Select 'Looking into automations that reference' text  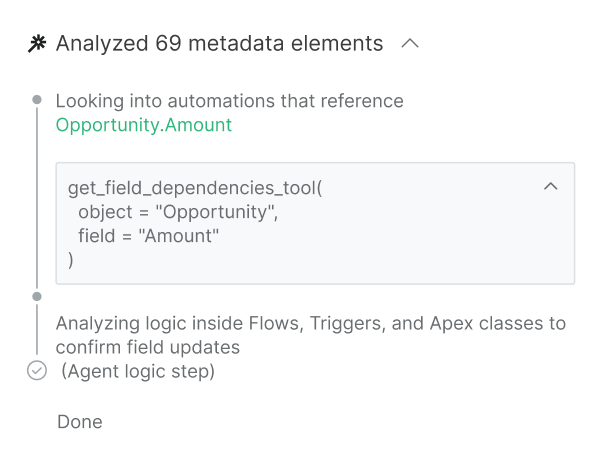[x=229, y=101]
